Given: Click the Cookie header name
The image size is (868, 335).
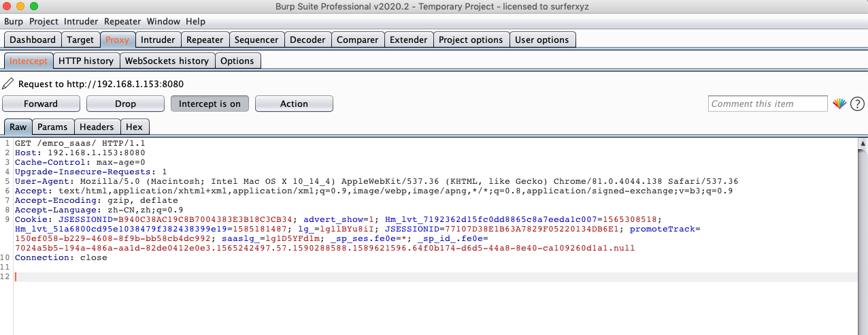Looking at the screenshot, I should [31, 220].
